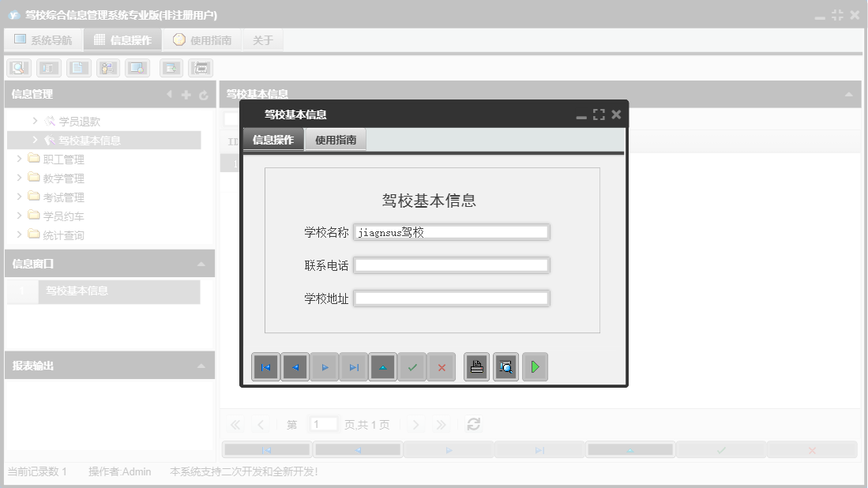Viewport: 868px width, 488px height.
Task: Click the 关于 menu item
Action: click(x=262, y=39)
